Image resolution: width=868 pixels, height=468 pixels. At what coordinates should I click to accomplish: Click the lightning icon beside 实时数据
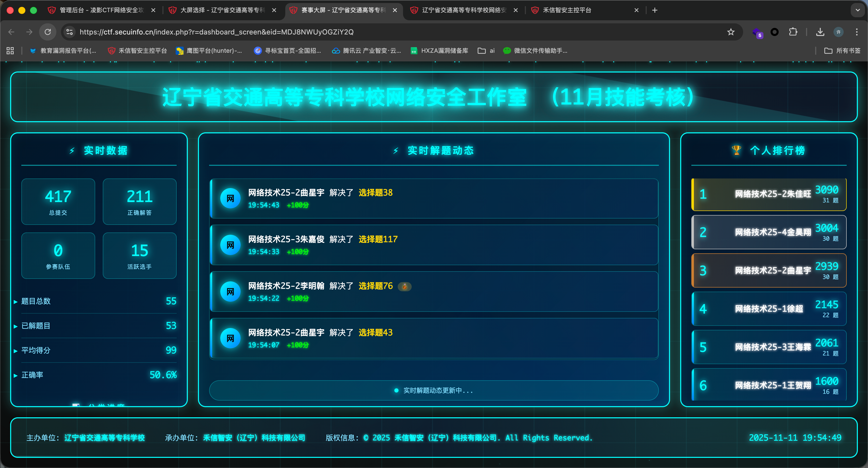[71, 151]
